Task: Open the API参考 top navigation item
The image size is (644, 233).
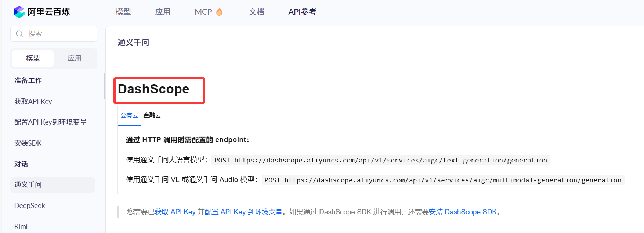Action: click(302, 12)
